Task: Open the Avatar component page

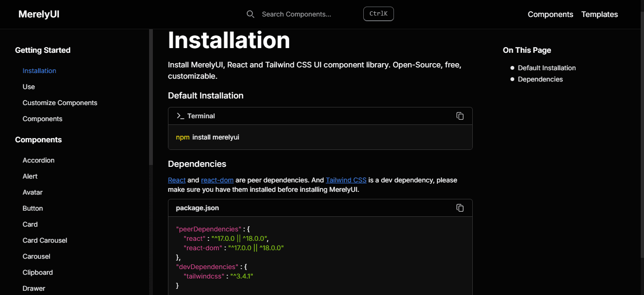Action: pyautogui.click(x=33, y=192)
